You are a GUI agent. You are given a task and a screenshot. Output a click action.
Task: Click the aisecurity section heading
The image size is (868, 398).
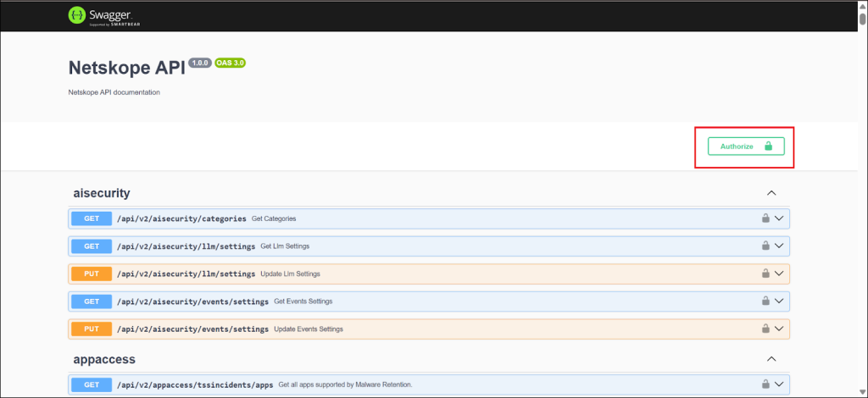click(x=102, y=193)
